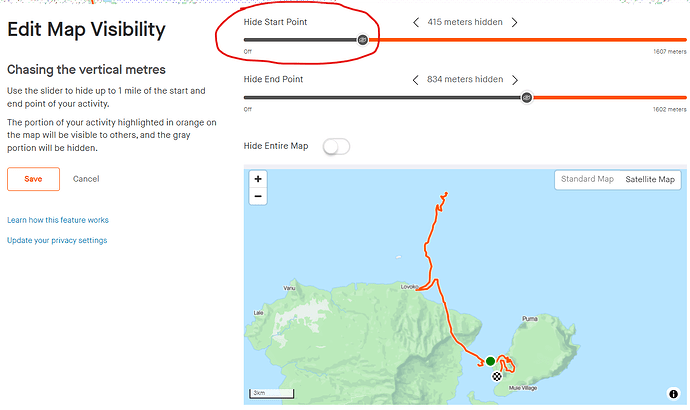The image size is (690, 410).
Task: Decrease hidden end distance with left chevron
Action: [x=415, y=80]
